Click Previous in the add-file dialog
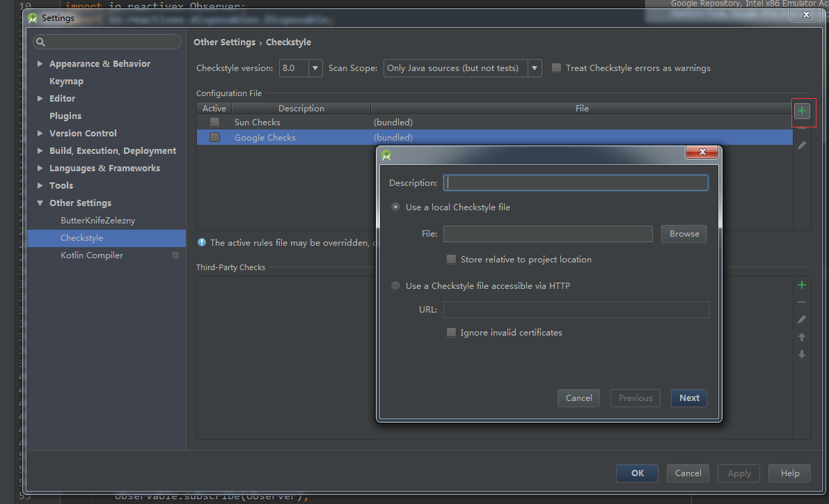 point(635,398)
